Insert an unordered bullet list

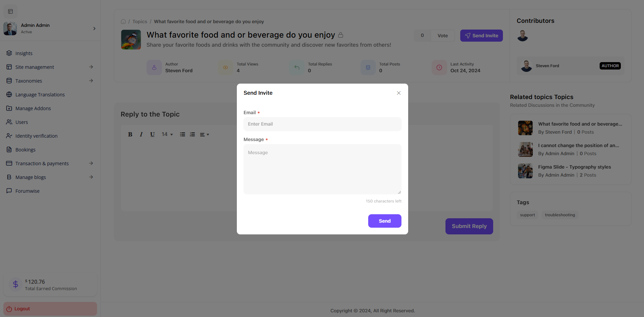click(182, 134)
